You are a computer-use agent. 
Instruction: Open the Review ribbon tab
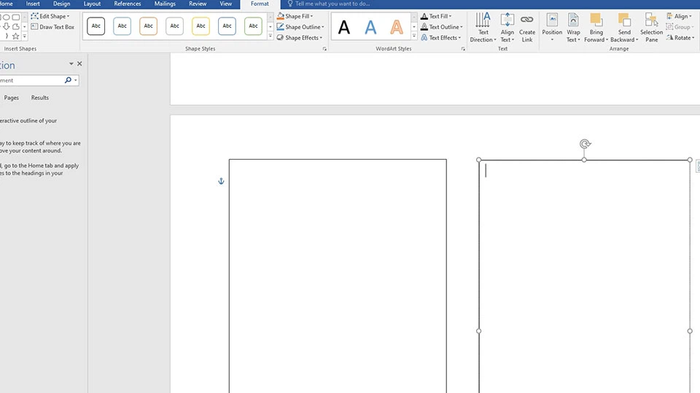tap(197, 4)
